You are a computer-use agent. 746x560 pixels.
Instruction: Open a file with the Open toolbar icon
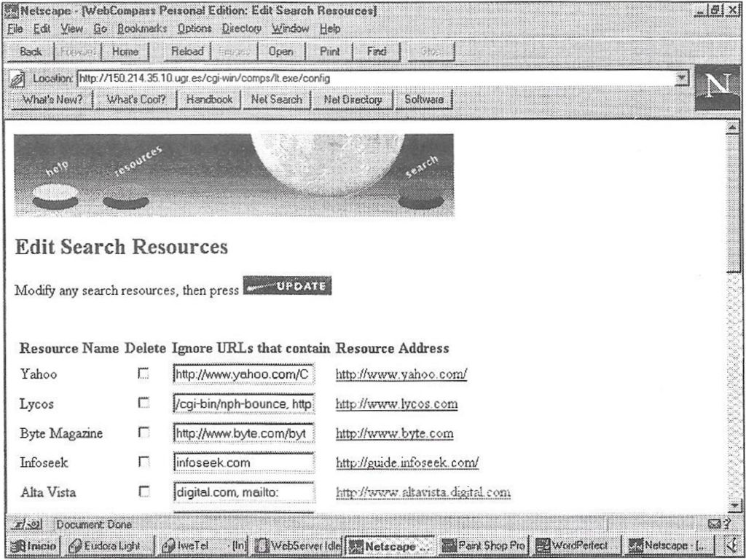(282, 52)
